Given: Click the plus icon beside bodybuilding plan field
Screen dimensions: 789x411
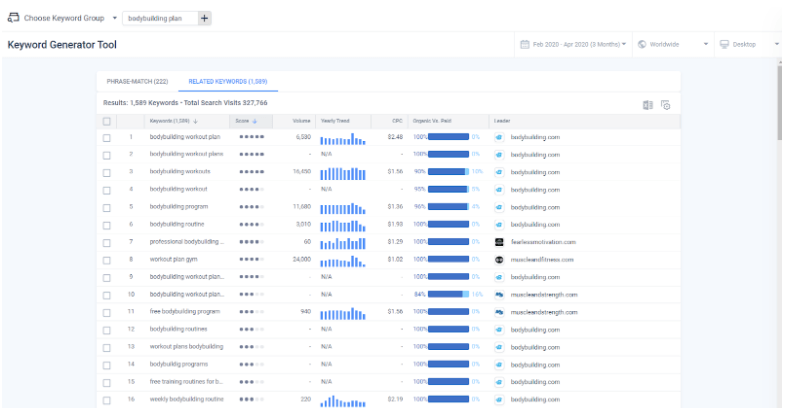Looking at the screenshot, I should [x=204, y=18].
